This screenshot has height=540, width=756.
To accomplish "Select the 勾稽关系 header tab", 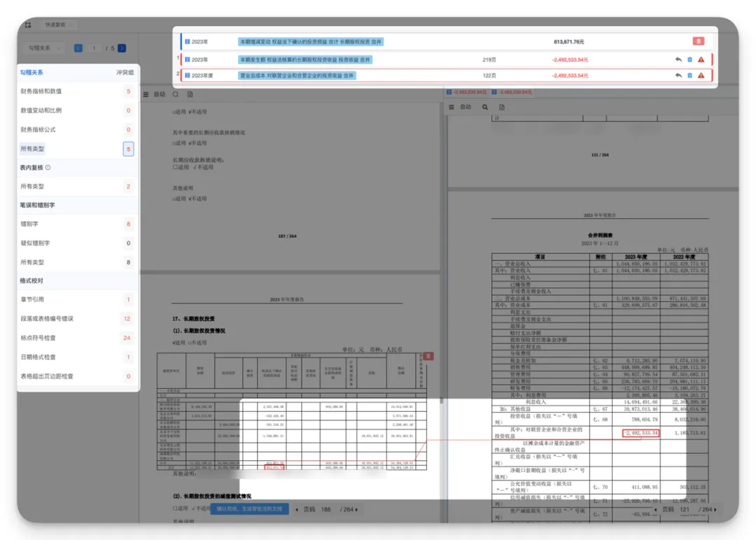I will point(31,72).
